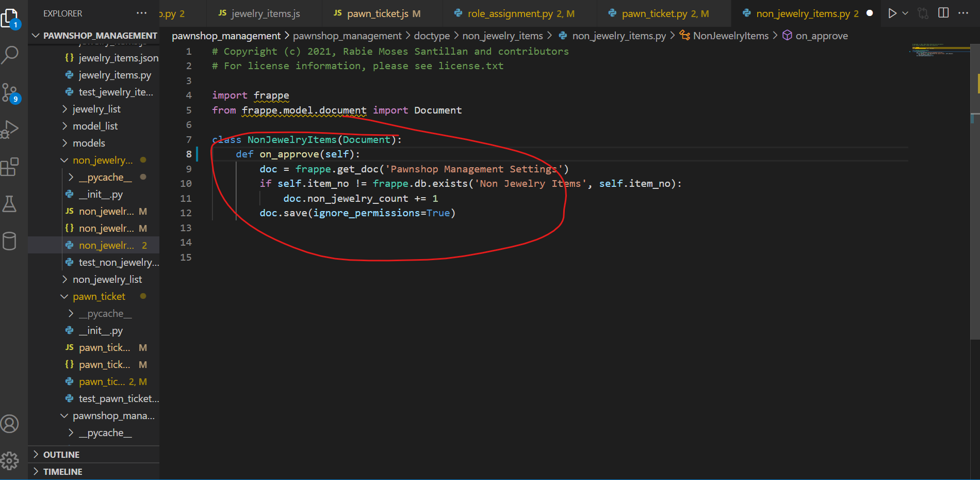Click 'doc.non_jewelry_count += 1' code line
This screenshot has height=480, width=980.
click(x=361, y=199)
